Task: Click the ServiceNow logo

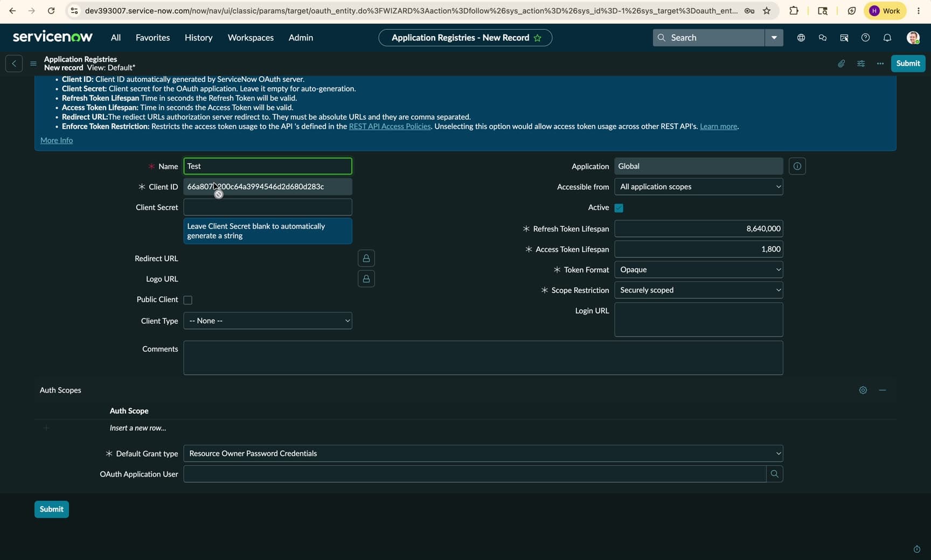Action: (53, 37)
